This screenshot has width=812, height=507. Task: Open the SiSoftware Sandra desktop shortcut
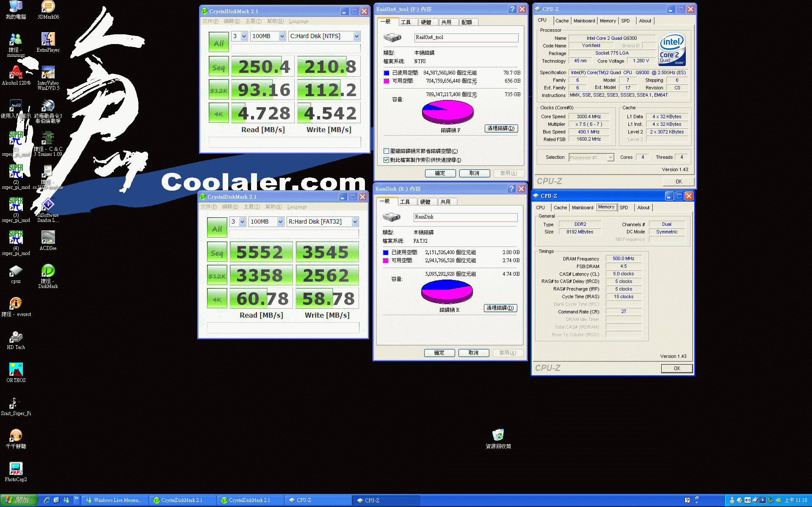click(48, 210)
